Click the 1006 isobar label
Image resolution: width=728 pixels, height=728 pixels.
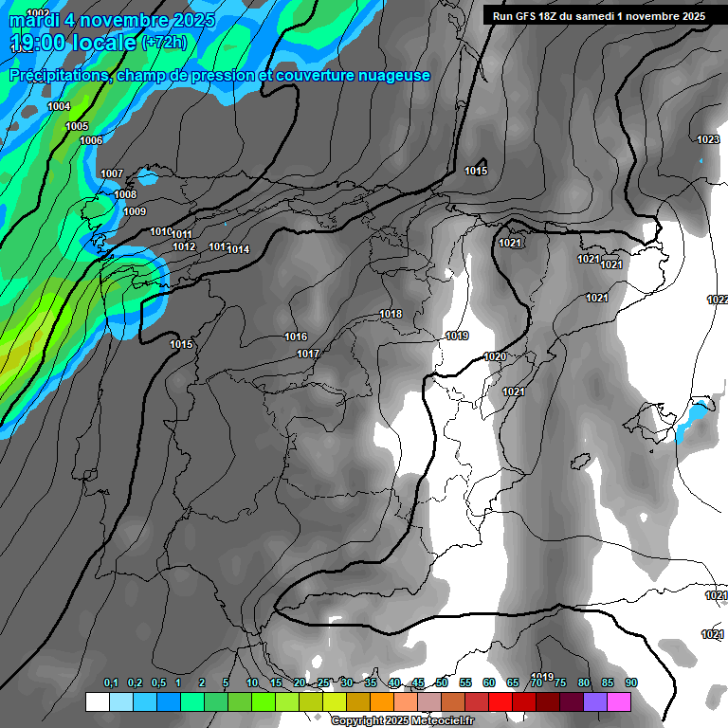[91, 140]
